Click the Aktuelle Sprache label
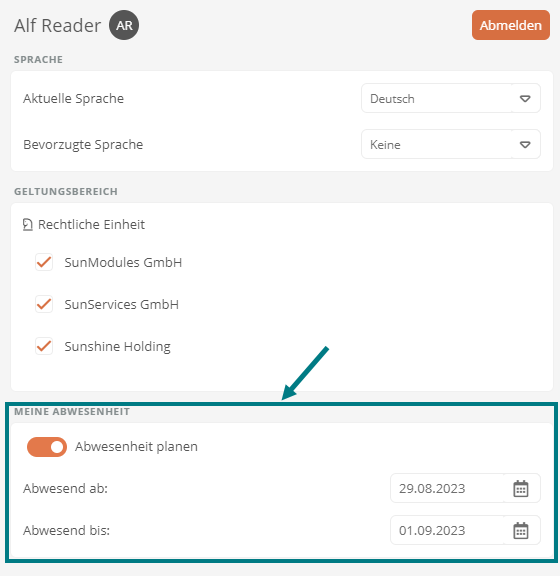Screen dimensions: 560x576 [x=73, y=98]
